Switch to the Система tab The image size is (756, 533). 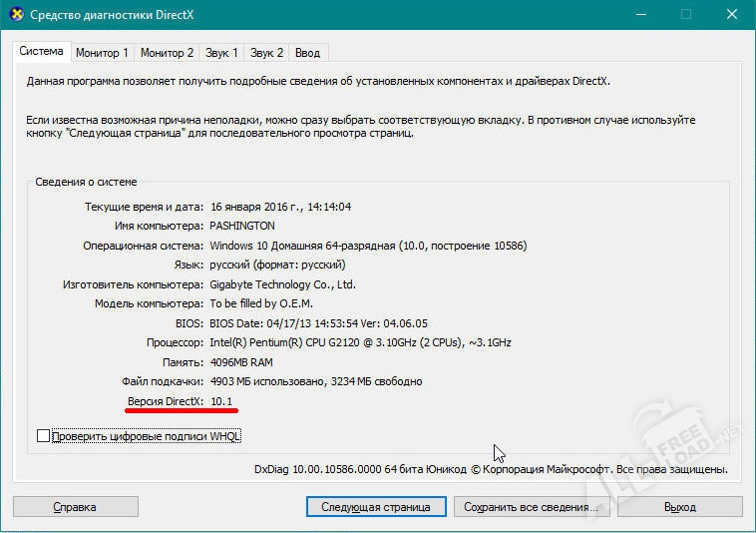pyautogui.click(x=41, y=51)
